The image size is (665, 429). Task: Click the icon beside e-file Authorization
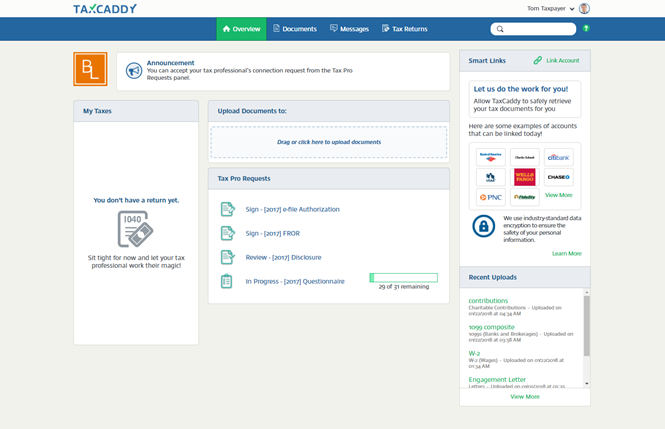point(228,209)
